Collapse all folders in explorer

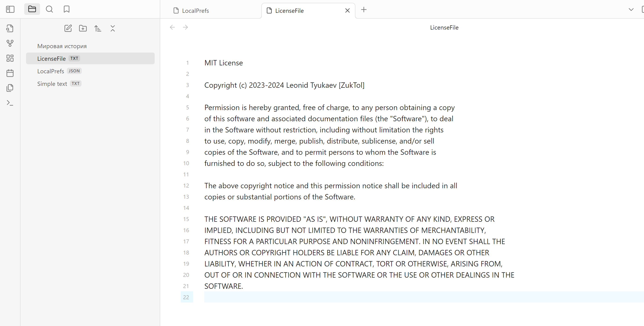(x=113, y=28)
